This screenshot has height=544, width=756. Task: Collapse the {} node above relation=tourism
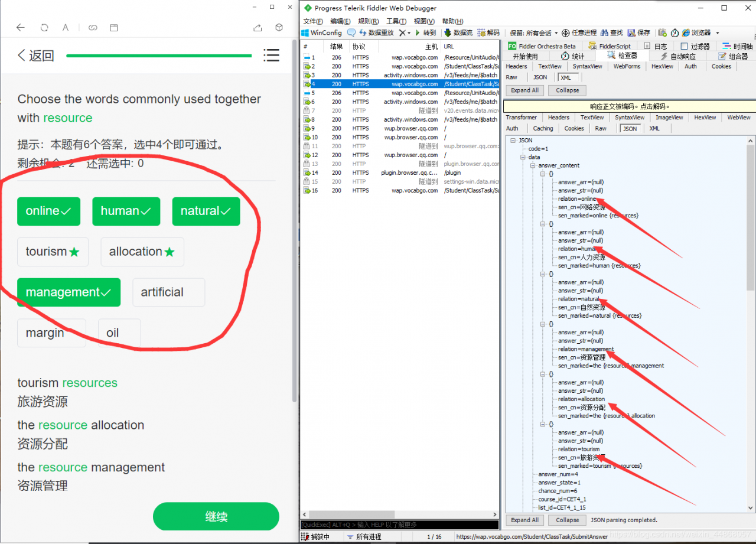coord(543,424)
